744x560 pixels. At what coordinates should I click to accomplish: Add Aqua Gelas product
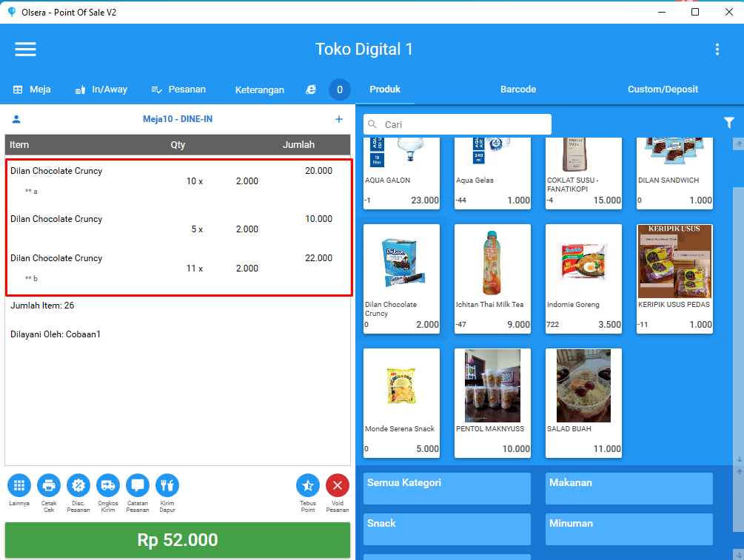pos(492,173)
